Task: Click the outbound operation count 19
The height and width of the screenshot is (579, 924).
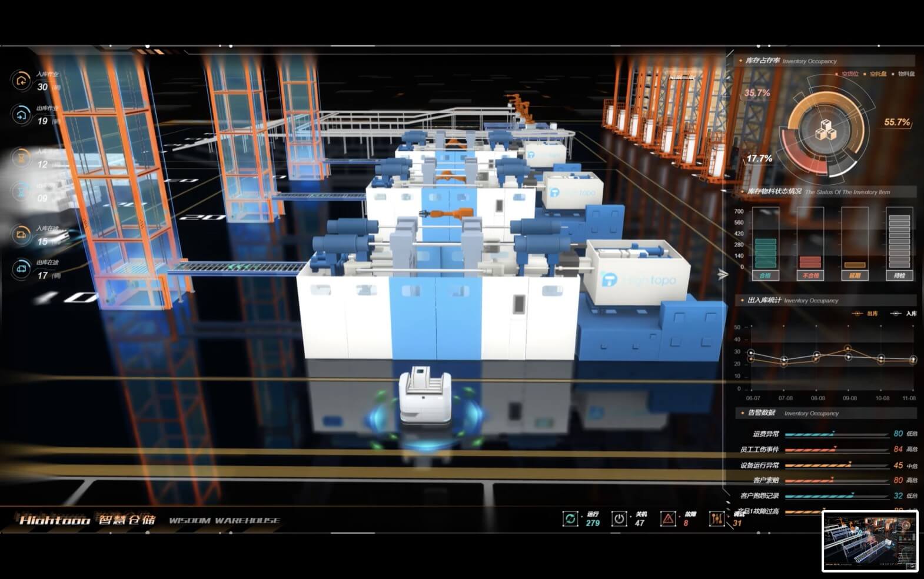Action: 42,121
